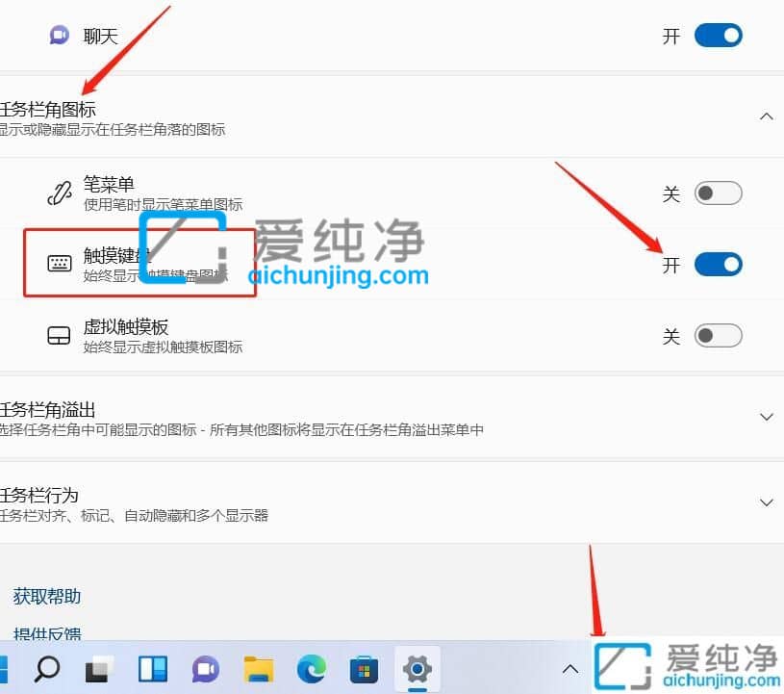Open the Settings gear on the taskbar
This screenshot has width=784, height=694.
pyautogui.click(x=417, y=668)
